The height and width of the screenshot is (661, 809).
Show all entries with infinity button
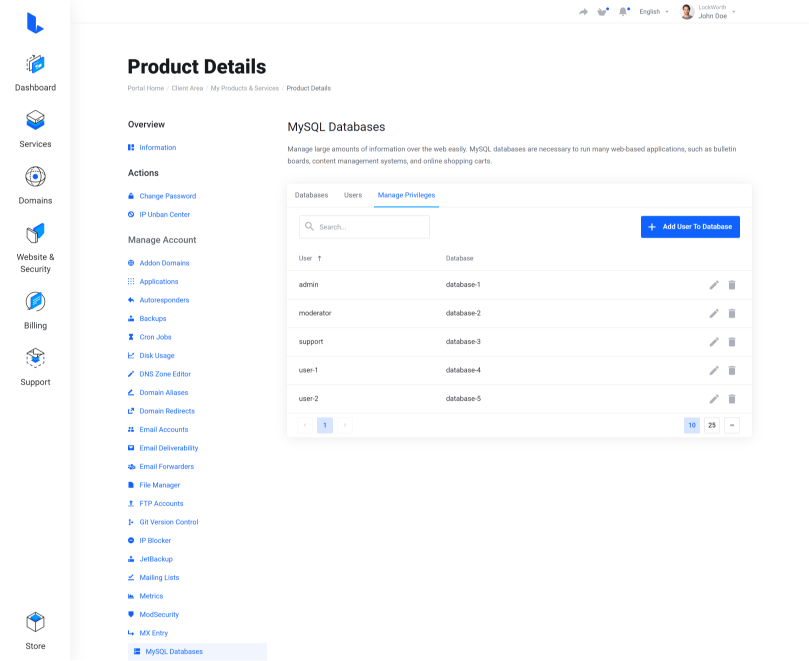[x=732, y=425]
